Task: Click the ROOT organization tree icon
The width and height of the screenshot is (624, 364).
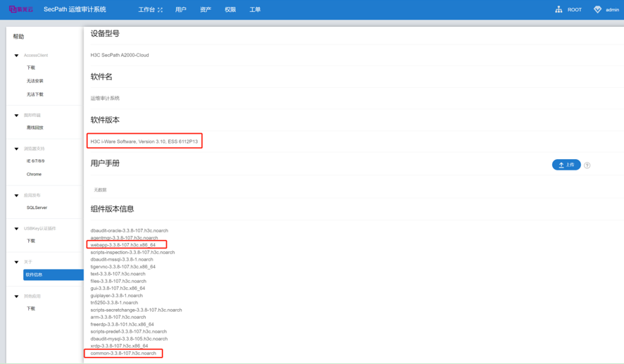Action: (559, 10)
